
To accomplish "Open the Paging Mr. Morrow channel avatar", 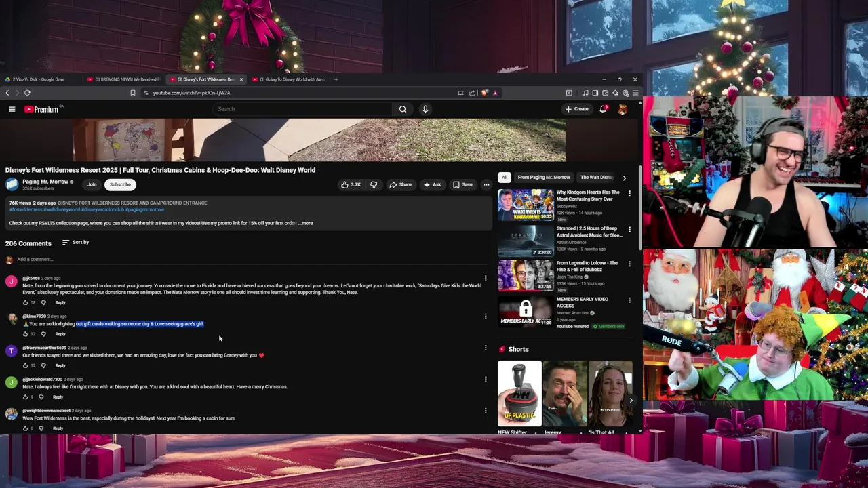I will pos(12,184).
